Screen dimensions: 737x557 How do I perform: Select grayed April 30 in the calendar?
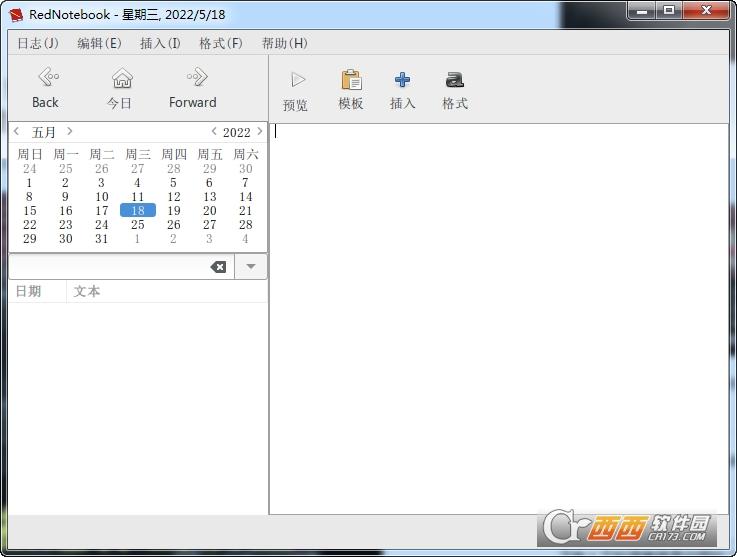coord(245,168)
